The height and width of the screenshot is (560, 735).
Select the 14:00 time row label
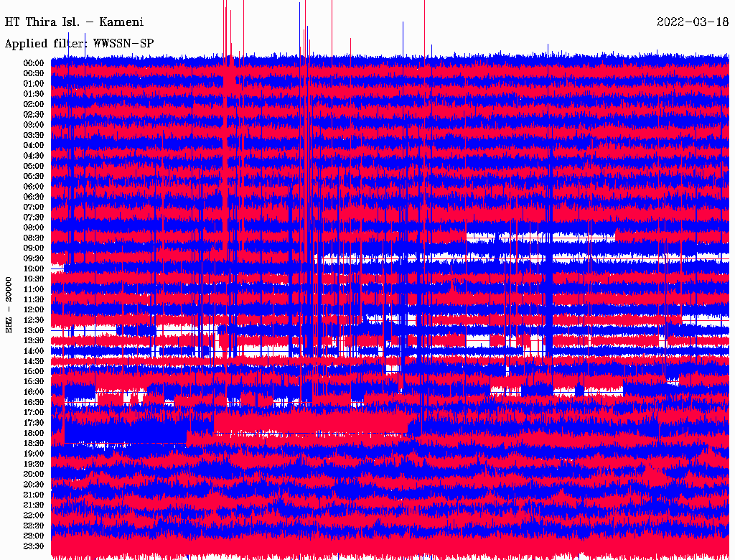pyautogui.click(x=34, y=351)
